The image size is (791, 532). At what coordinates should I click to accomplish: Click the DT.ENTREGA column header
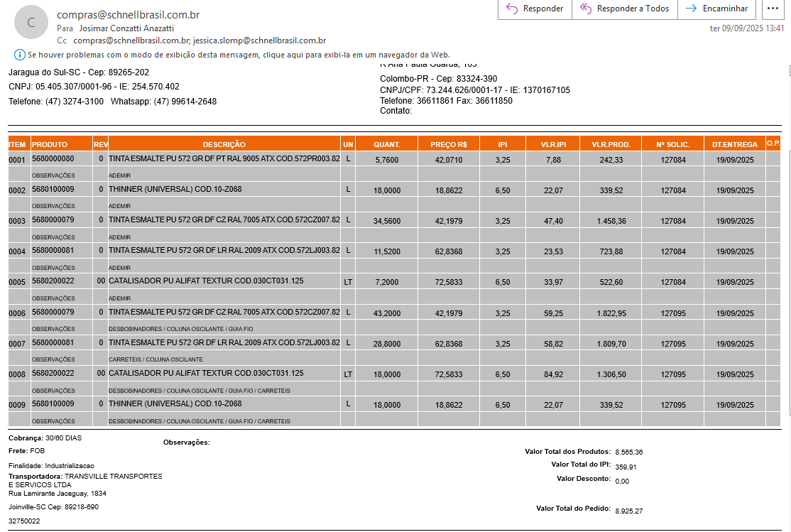point(733,144)
